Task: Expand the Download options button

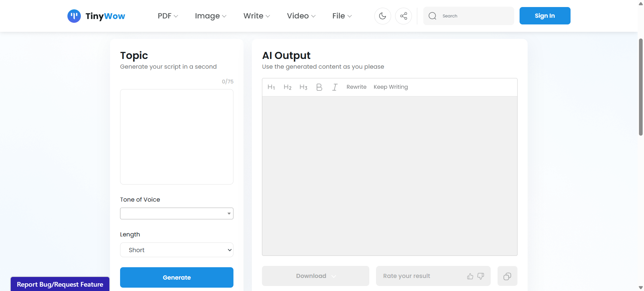Action: 315,276
